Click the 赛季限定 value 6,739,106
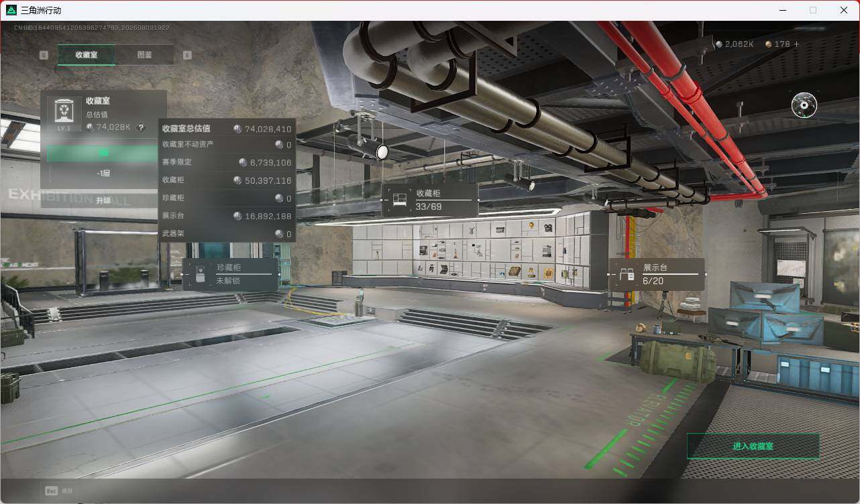This screenshot has width=860, height=504. point(270,163)
